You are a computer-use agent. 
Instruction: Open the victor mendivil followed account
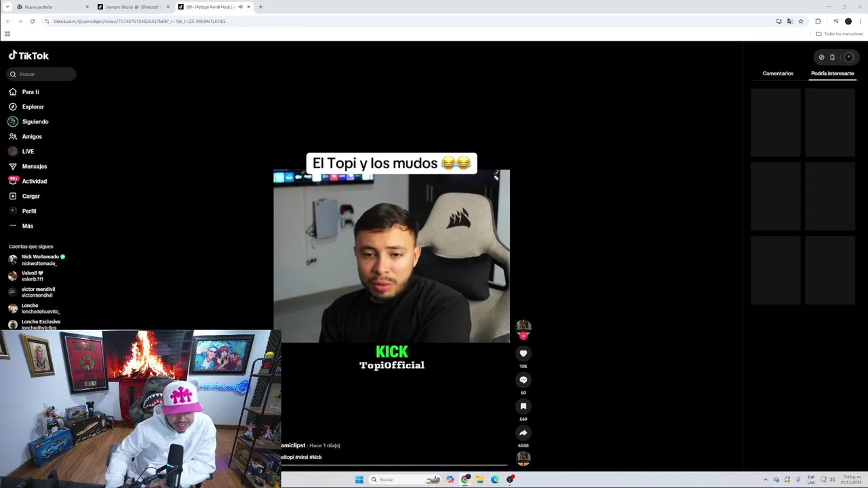click(x=38, y=292)
